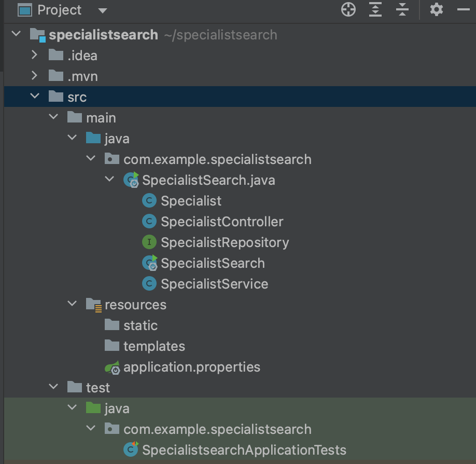This screenshot has width=476, height=464.
Task: Hide the Project tool window with minus icon
Action: click(x=463, y=10)
